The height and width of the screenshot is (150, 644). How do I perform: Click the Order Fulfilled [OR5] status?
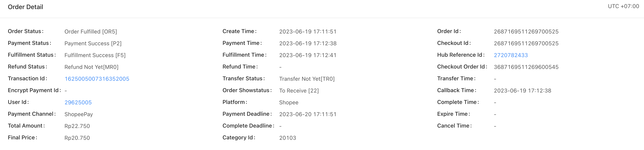click(x=91, y=31)
